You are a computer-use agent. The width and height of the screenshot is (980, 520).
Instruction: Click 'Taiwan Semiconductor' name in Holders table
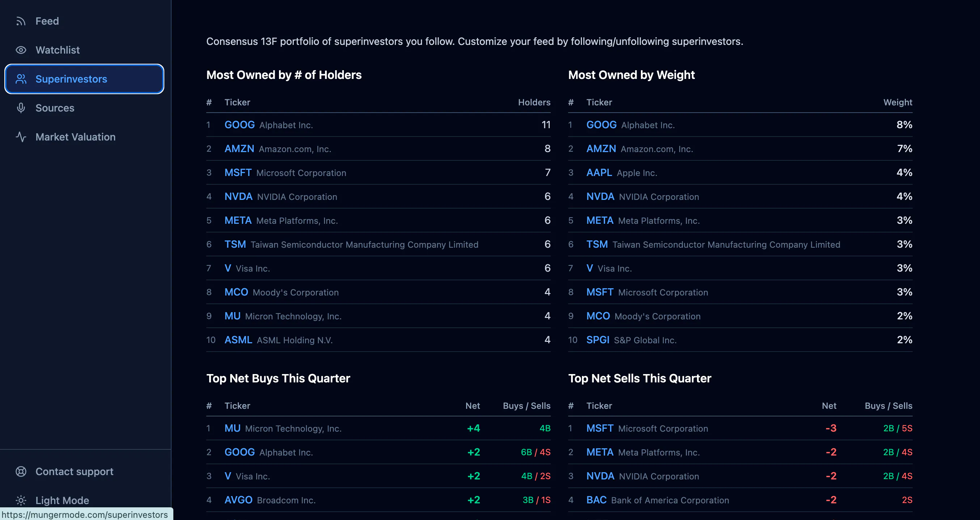[x=364, y=244]
